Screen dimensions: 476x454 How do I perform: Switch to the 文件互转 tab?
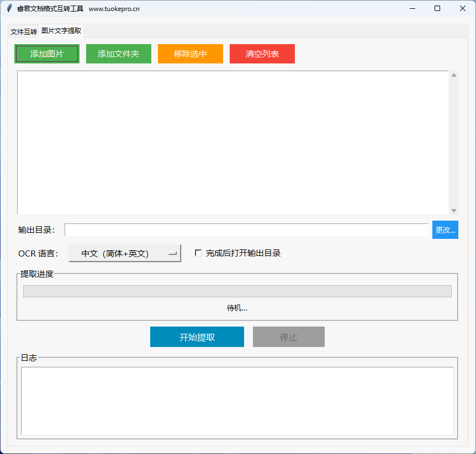point(23,31)
